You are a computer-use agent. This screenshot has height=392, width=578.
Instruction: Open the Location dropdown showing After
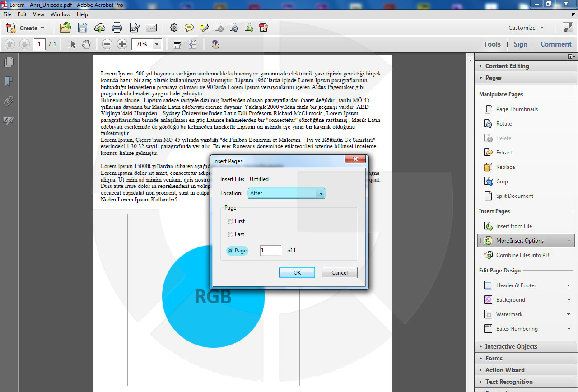pos(286,193)
